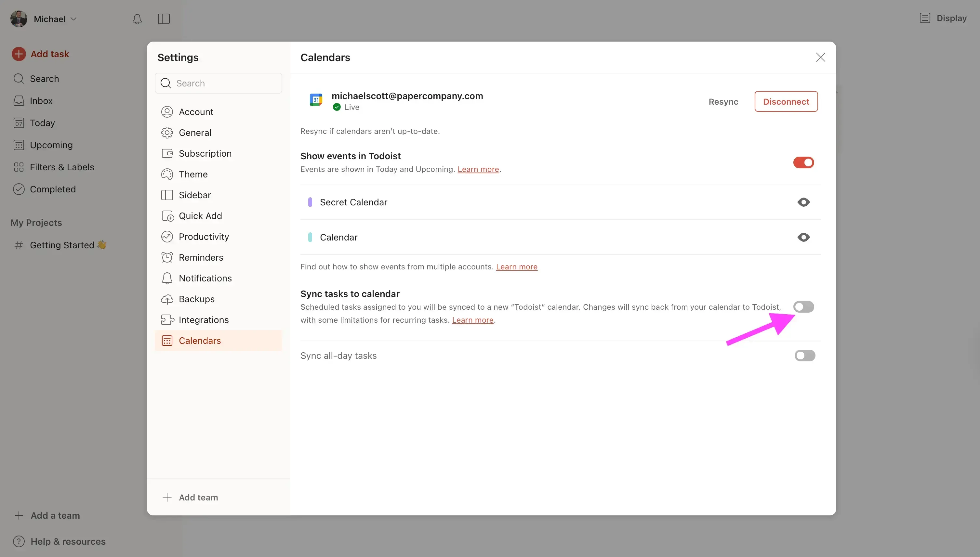
Task: Open the Upcoming view icon
Action: pos(19,145)
